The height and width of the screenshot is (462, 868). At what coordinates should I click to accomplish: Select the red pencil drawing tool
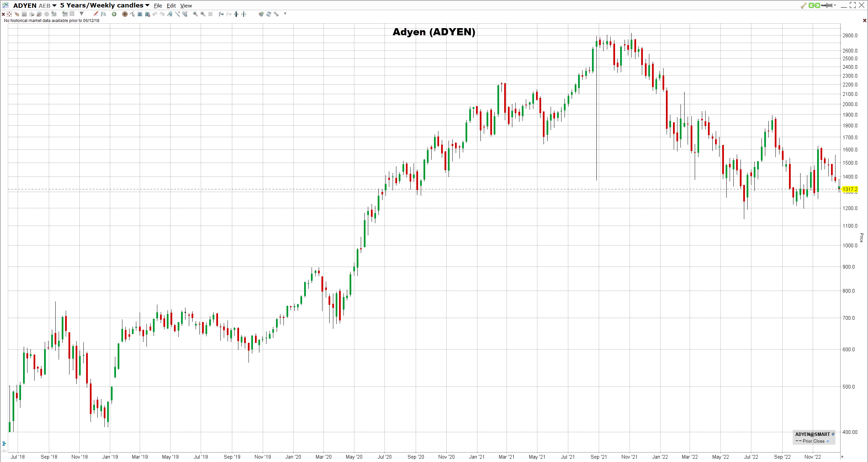point(96,14)
